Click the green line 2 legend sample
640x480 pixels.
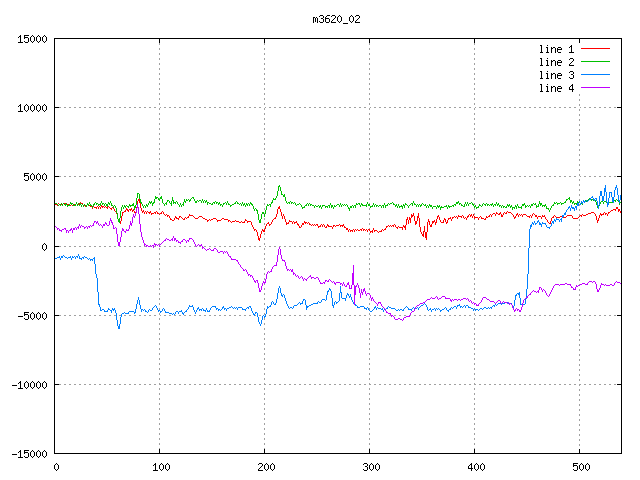[x=595, y=62]
